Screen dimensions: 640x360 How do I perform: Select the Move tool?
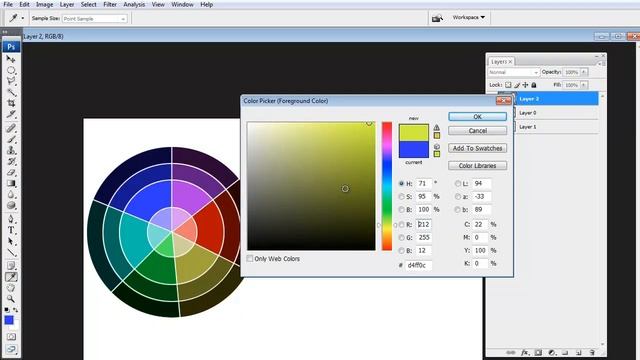[11, 59]
